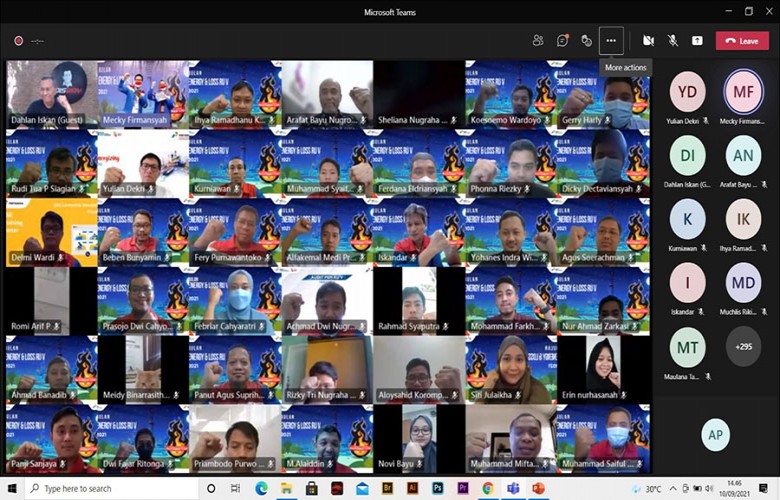Select Dicky Dectaviansyah's video tile
Image resolution: width=780 pixels, height=500 pixels.
pos(603,164)
